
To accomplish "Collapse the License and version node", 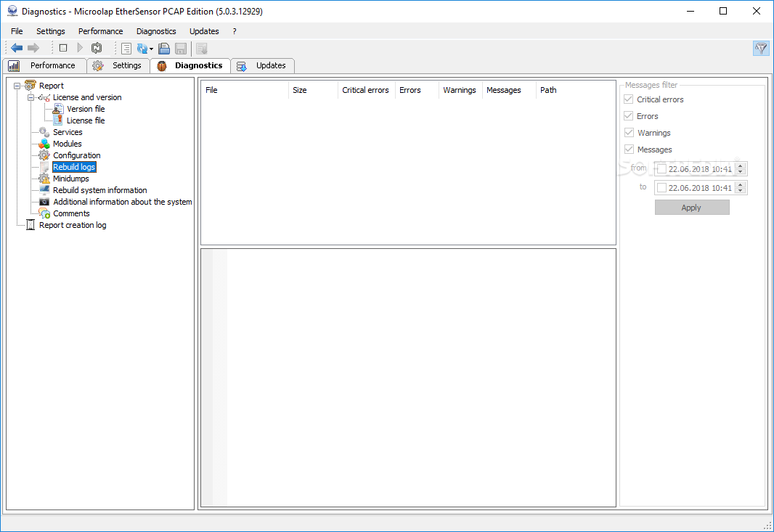I will tap(30, 98).
